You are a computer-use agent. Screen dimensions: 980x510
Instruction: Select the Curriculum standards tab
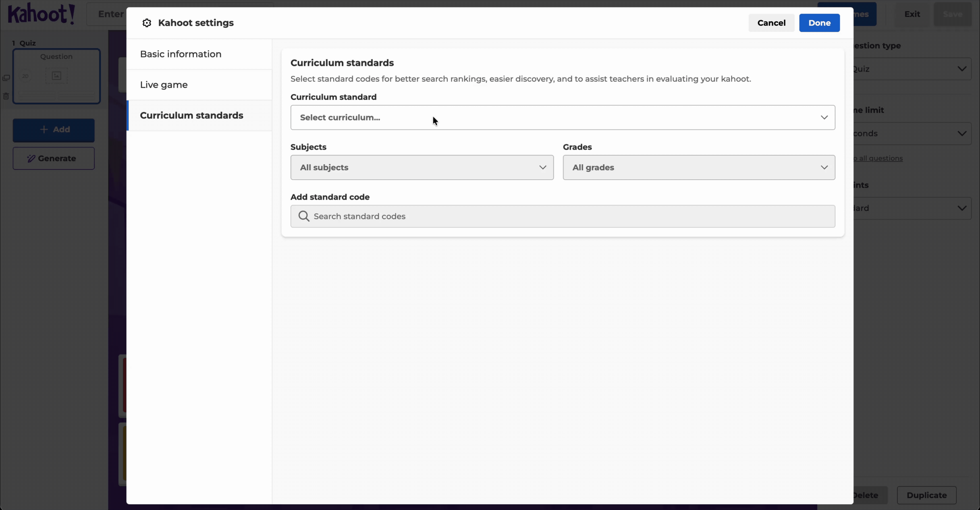point(192,115)
